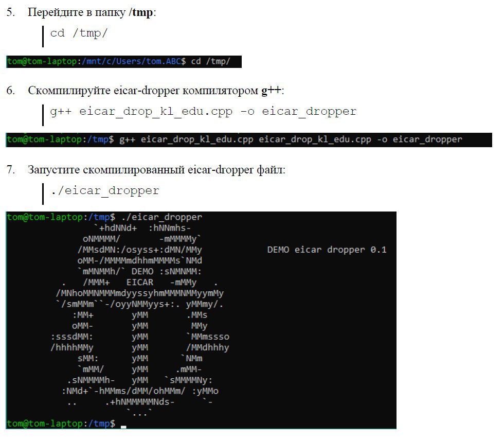This screenshot has width=504, height=440.
Task: Click the blinking cursor at last prompt
Action: [x=123, y=427]
